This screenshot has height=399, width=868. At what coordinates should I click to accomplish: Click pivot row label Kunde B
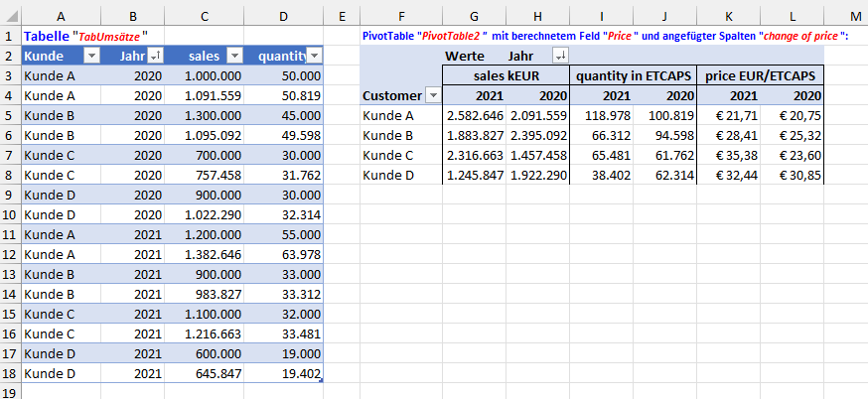click(401, 136)
